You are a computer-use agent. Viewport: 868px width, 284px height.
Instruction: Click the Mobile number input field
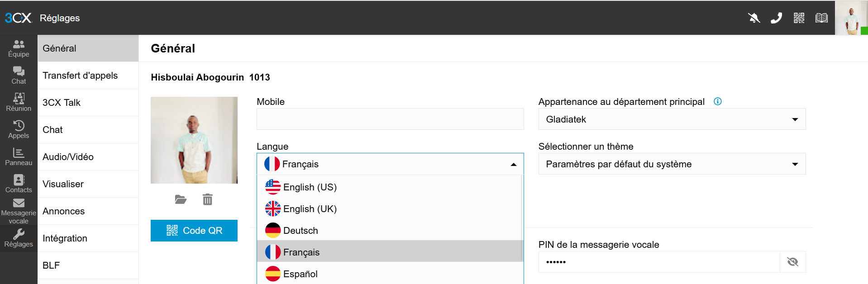pyautogui.click(x=390, y=119)
